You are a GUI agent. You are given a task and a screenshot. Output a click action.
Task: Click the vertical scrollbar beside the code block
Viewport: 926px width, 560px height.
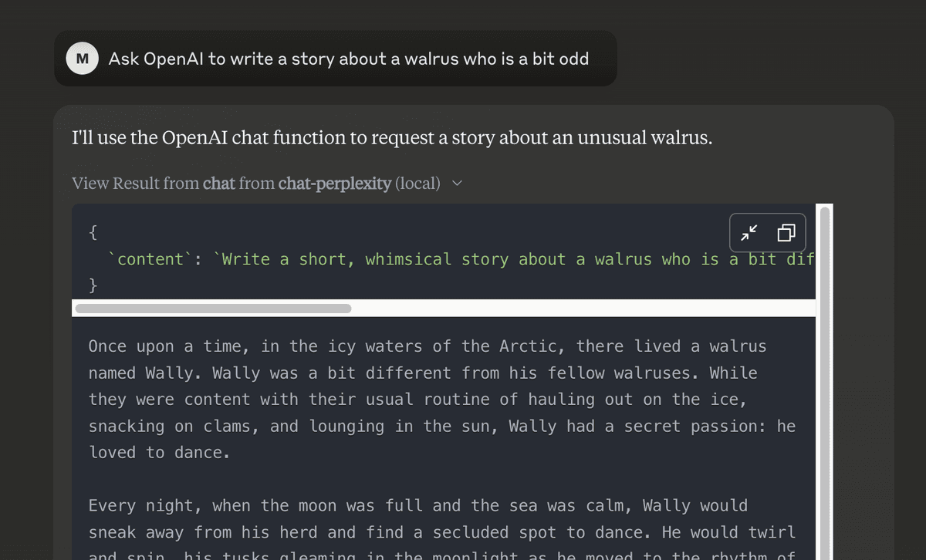(826, 382)
